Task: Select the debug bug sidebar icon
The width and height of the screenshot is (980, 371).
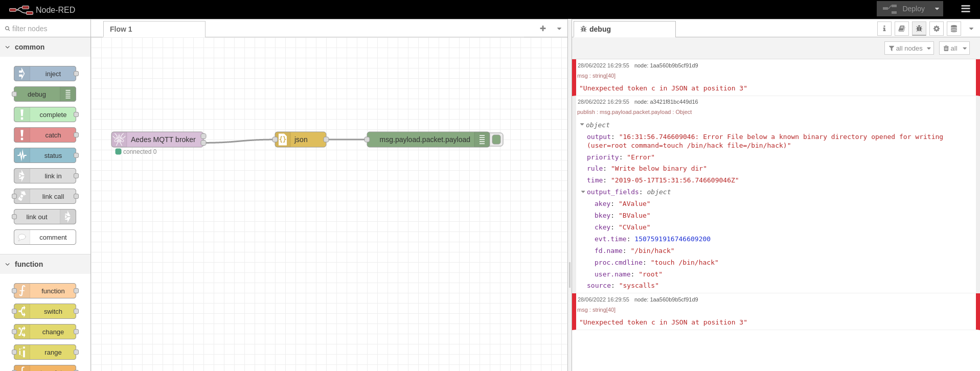Action: tap(919, 29)
